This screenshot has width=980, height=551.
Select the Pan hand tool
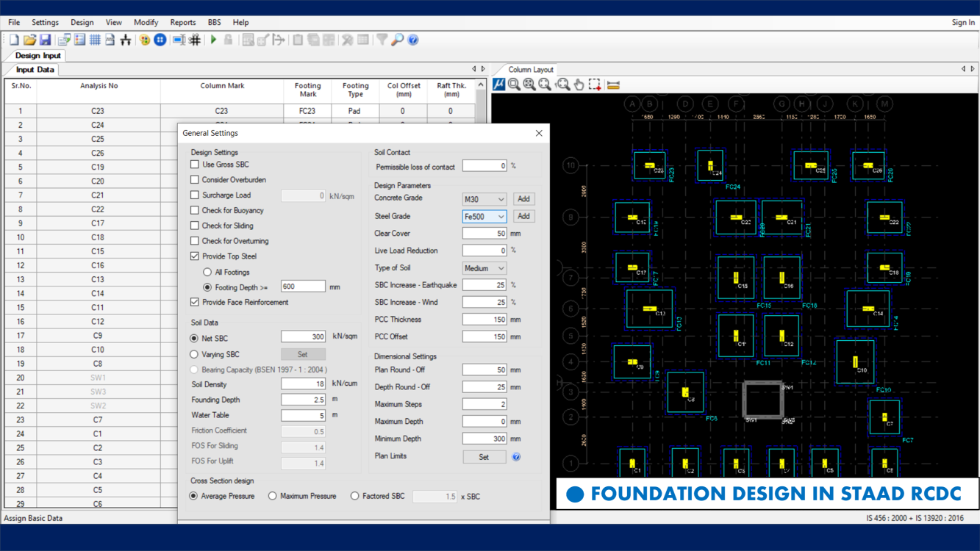pos(579,84)
